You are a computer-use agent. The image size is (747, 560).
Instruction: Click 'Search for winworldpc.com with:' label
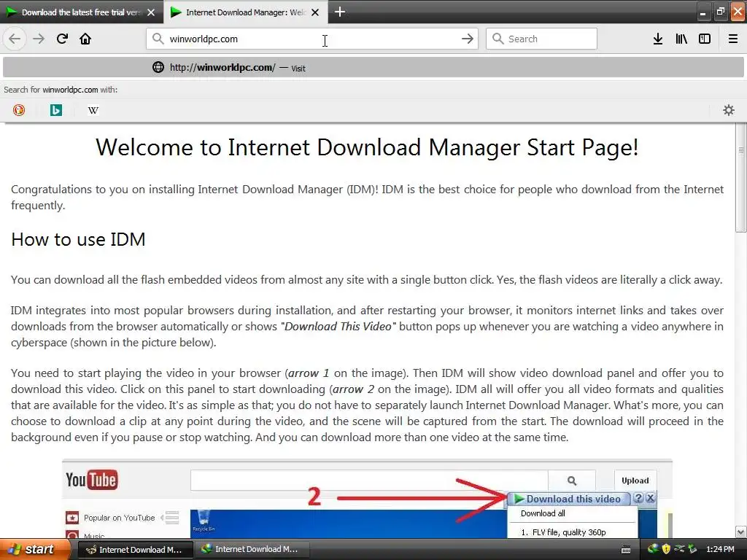[x=61, y=90]
